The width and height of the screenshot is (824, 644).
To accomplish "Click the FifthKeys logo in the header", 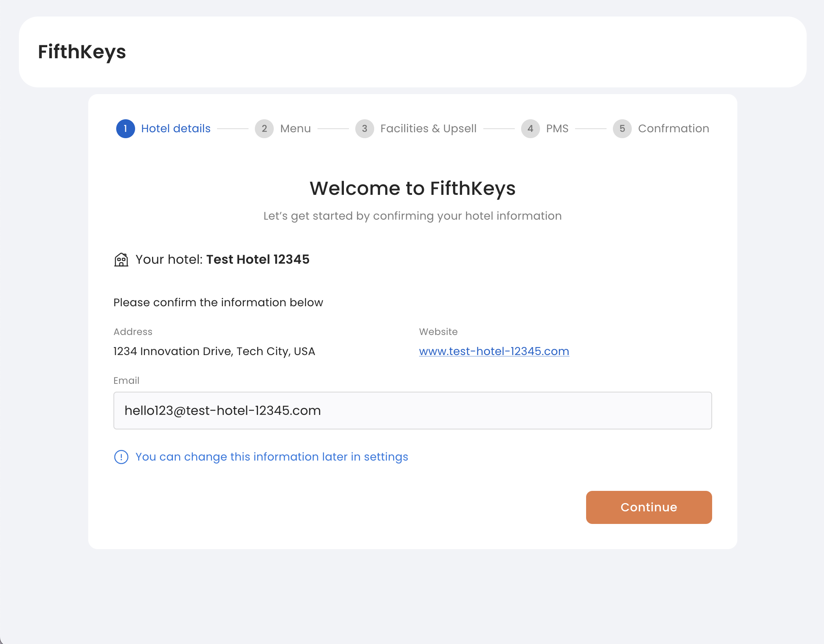I will [x=82, y=52].
